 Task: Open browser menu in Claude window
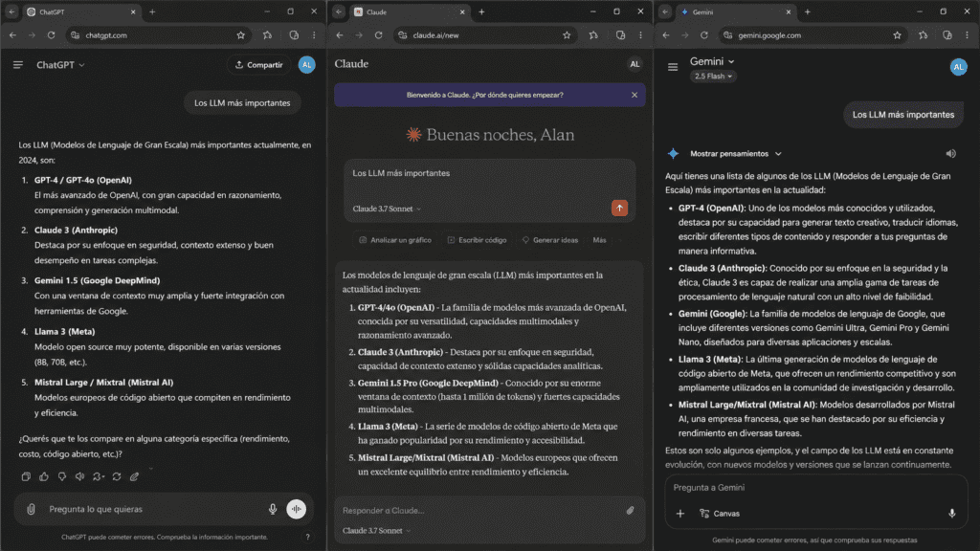pyautogui.click(x=640, y=35)
